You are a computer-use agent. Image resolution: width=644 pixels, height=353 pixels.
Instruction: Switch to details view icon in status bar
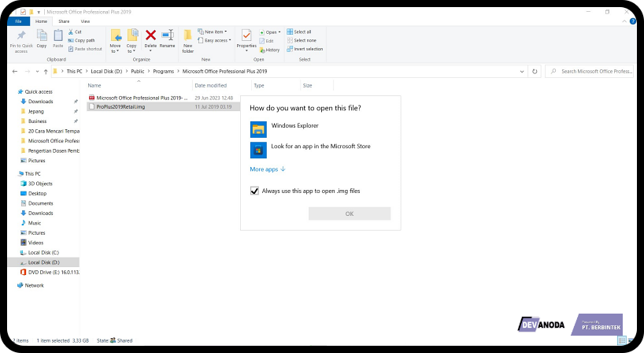pos(622,340)
